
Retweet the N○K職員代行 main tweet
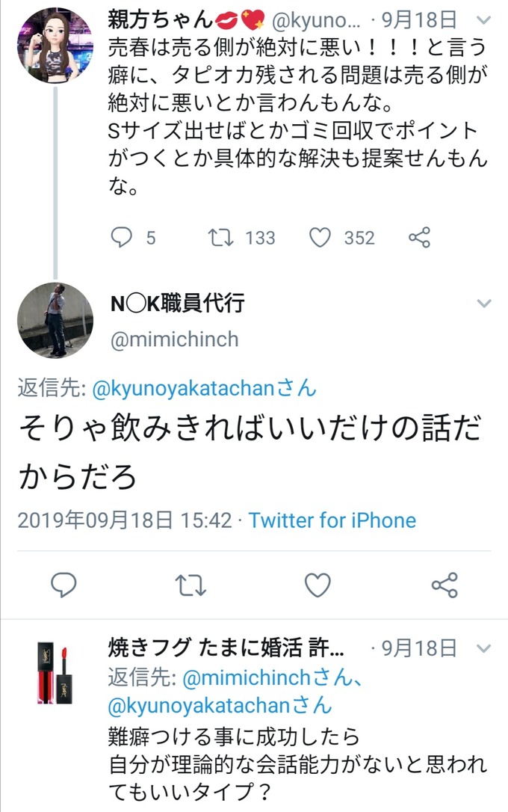tap(192, 585)
